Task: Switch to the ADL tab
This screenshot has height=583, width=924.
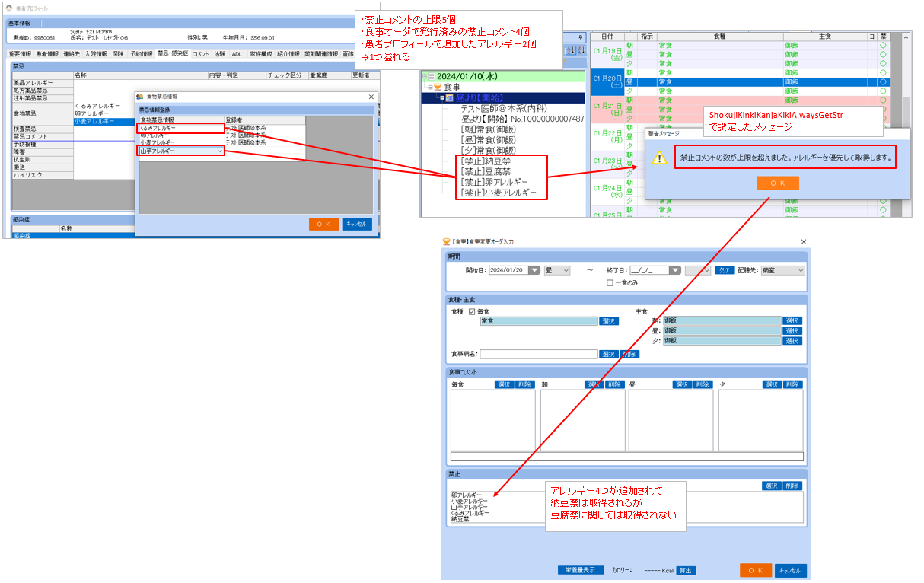Action: click(x=237, y=54)
